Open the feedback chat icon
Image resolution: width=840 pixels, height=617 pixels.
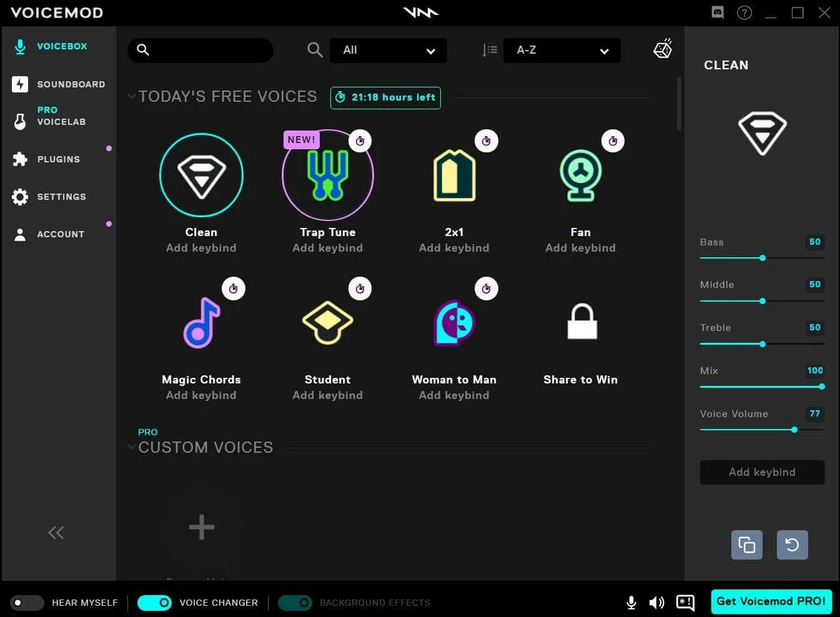[685, 603]
